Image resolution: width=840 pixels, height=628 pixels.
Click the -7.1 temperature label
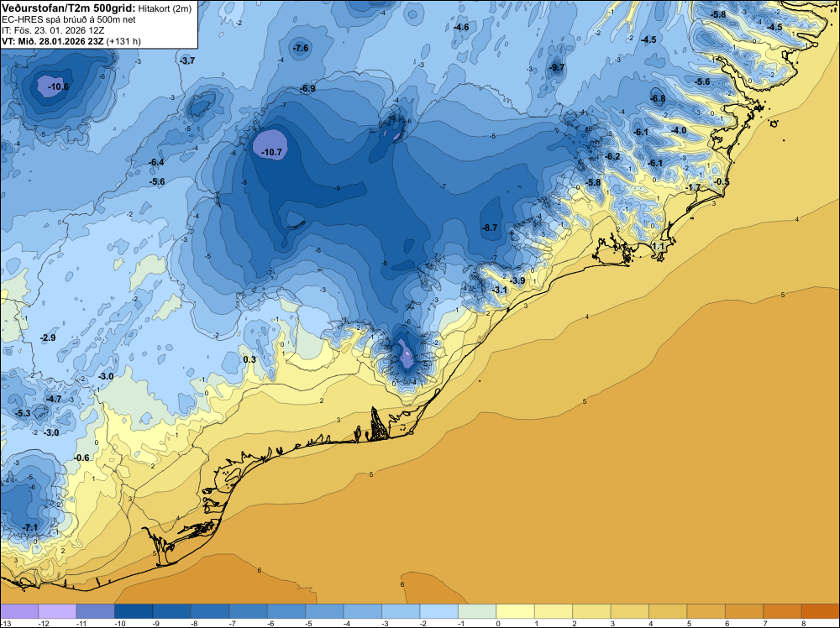pyautogui.click(x=30, y=527)
